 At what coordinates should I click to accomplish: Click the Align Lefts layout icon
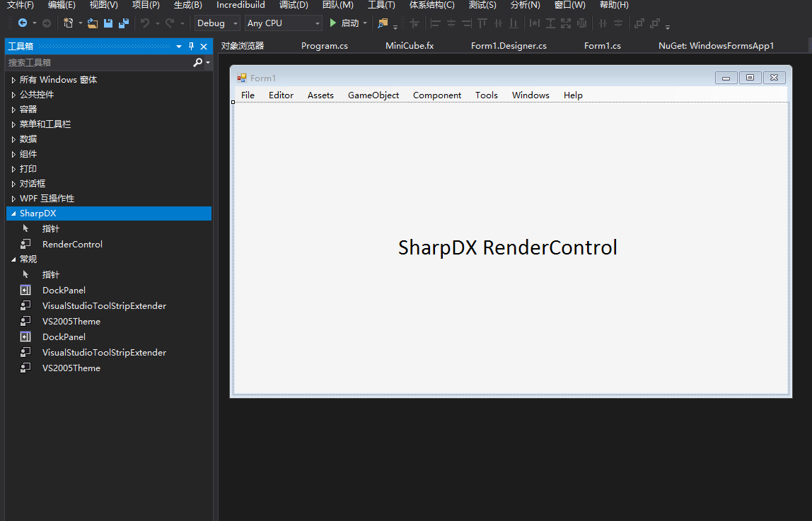pos(436,23)
